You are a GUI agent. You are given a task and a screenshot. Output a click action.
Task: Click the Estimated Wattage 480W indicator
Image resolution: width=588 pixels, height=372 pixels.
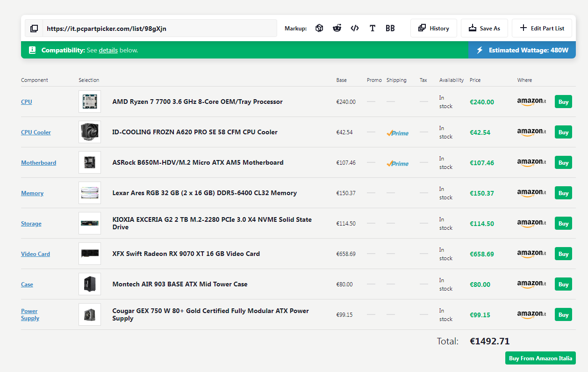522,50
